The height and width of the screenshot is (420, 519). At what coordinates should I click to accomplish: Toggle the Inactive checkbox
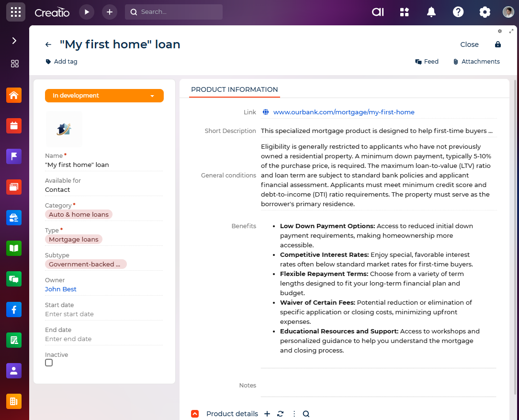point(49,363)
